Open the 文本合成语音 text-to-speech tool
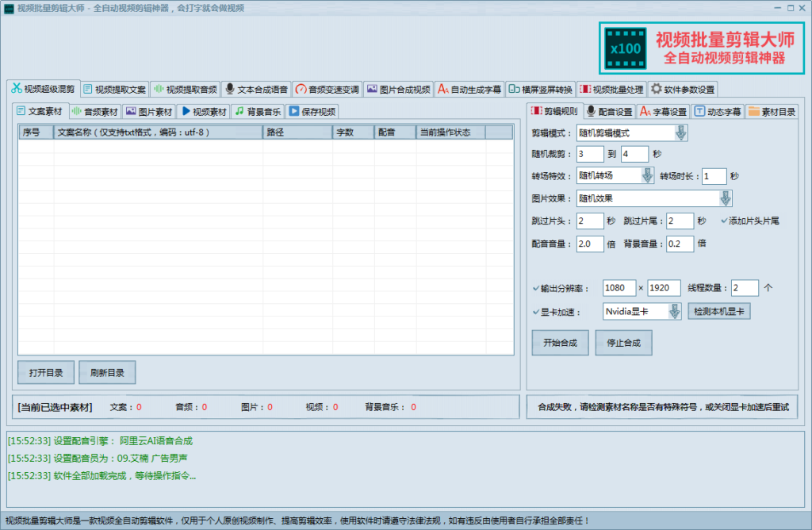Screen dimensions: 812x530 pos(257,89)
